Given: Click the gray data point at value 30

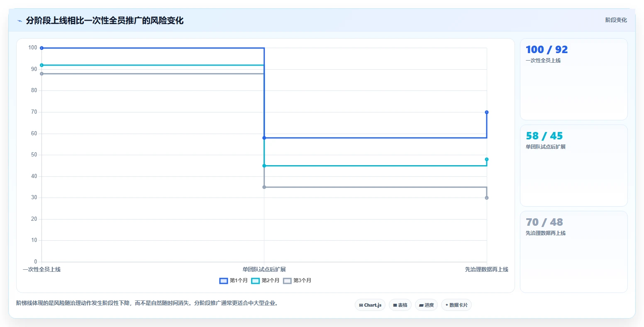Looking at the screenshot, I should (487, 198).
